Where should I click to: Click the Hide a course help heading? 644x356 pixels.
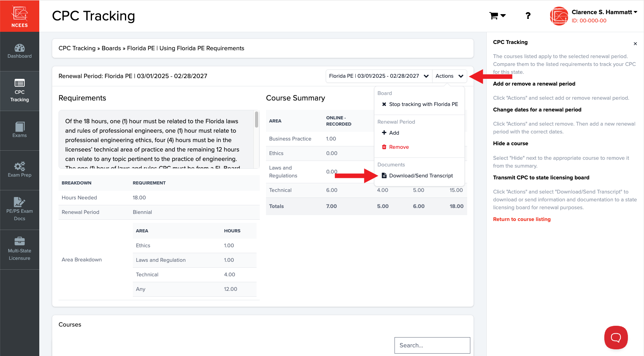[x=510, y=143]
